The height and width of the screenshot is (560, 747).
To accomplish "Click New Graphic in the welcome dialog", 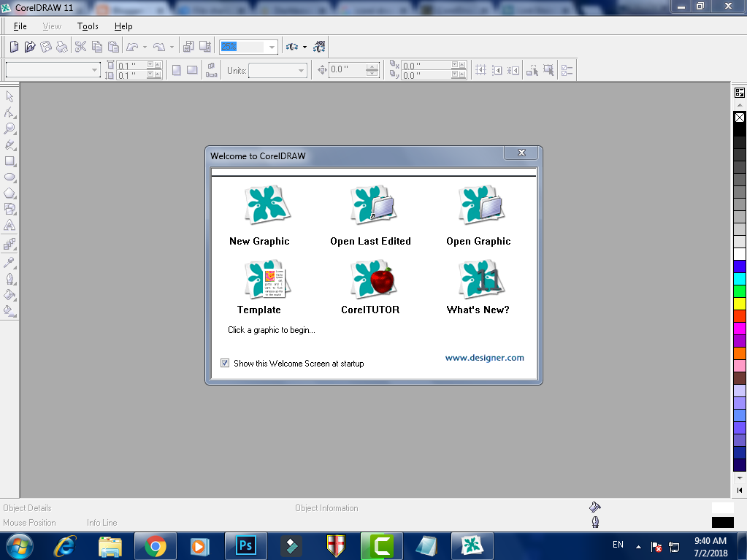I will click(x=259, y=215).
